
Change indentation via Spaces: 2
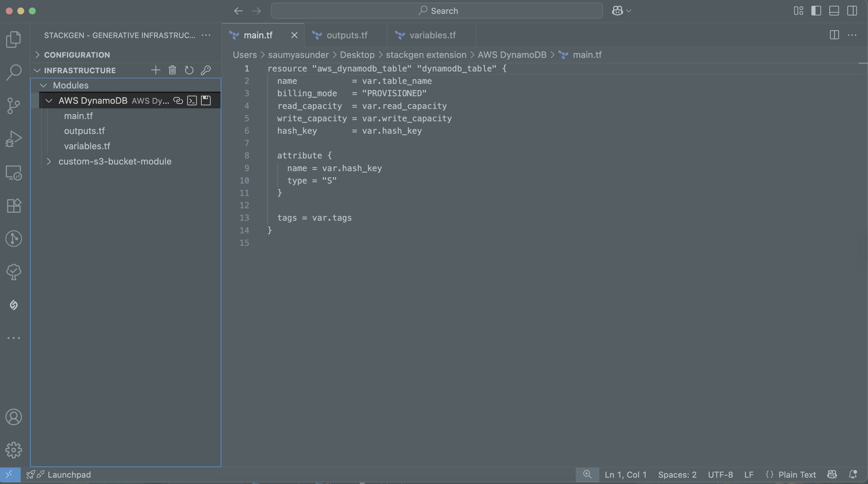pyautogui.click(x=677, y=474)
